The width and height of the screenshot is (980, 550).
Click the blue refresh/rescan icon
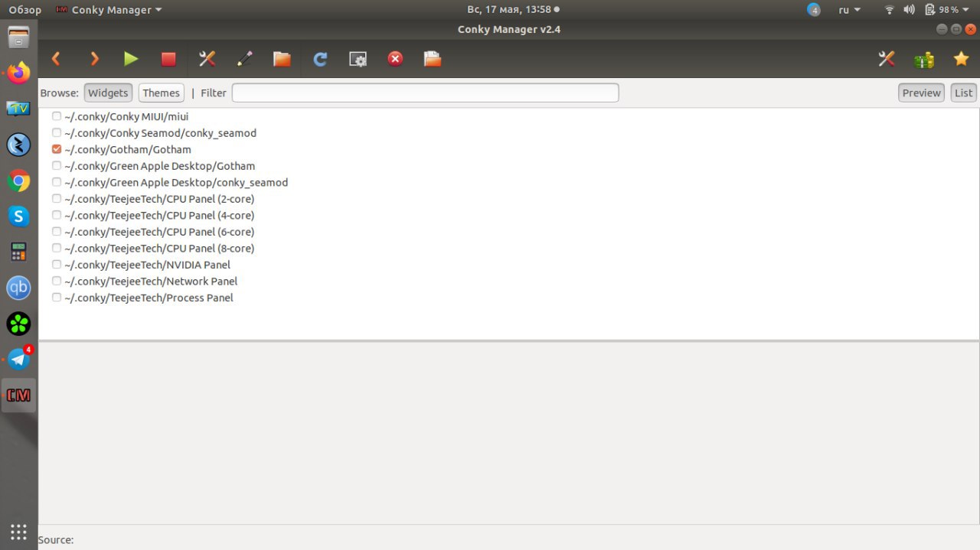click(x=320, y=59)
